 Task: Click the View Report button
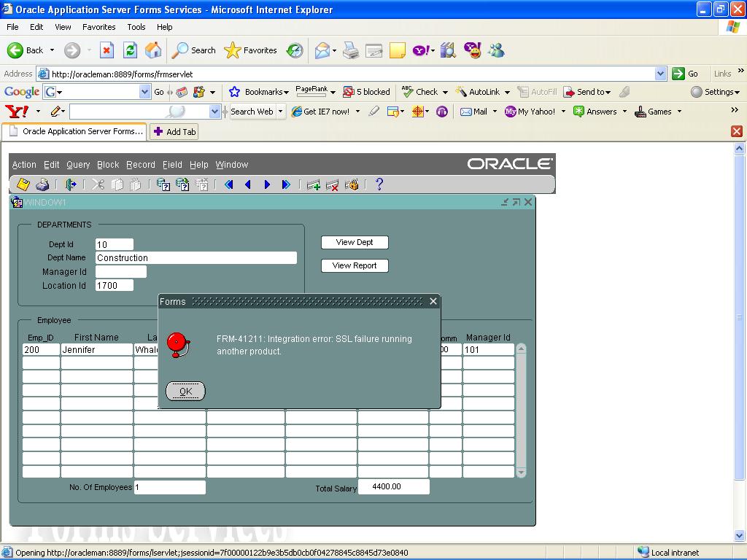coord(355,265)
